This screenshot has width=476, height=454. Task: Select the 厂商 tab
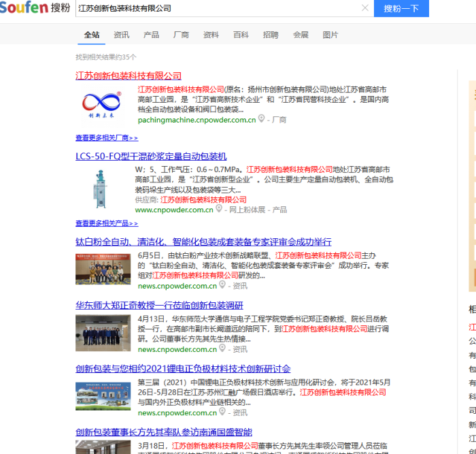tap(181, 35)
